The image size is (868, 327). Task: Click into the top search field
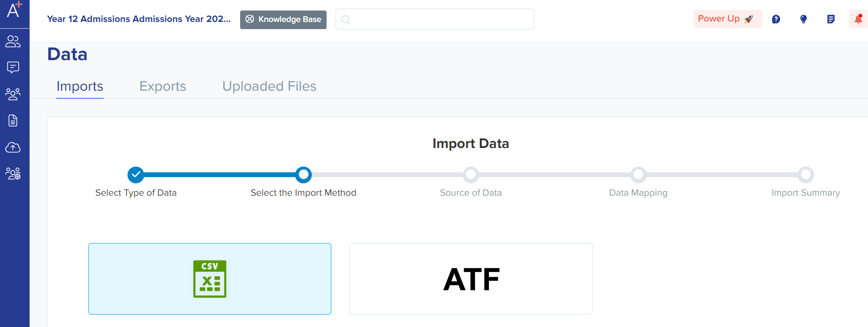434,20
